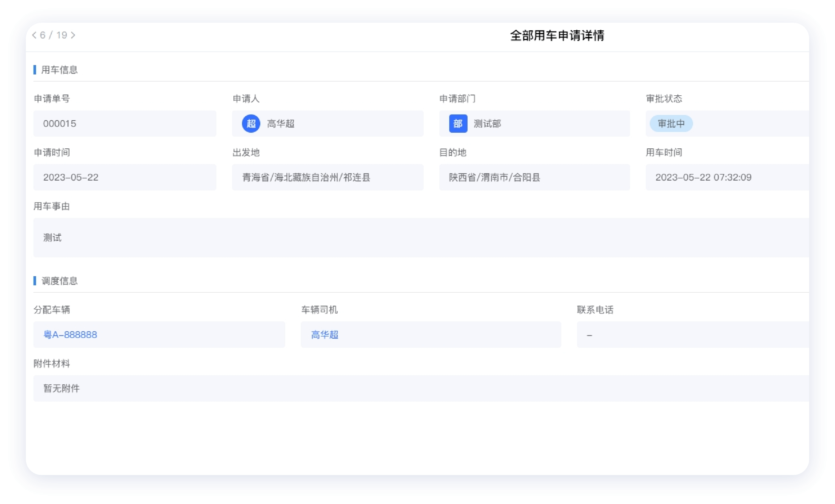Image resolution: width=835 pixels, height=504 pixels.
Task: Go to next record with right chevron
Action: (73, 35)
